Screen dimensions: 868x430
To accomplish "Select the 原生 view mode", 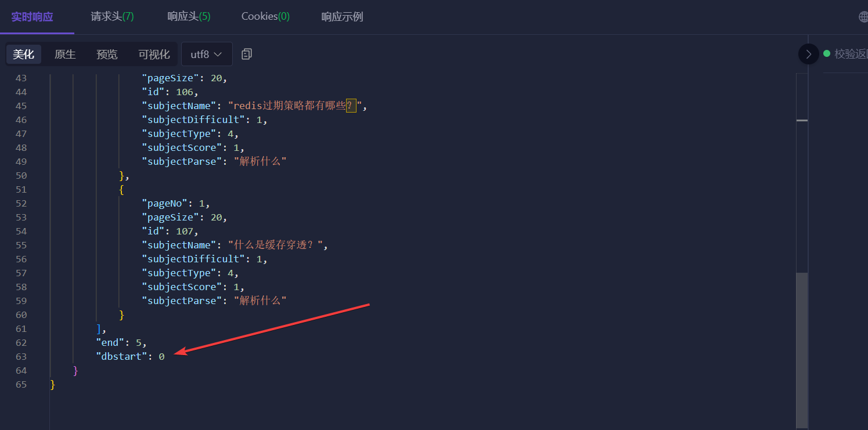I will [65, 55].
